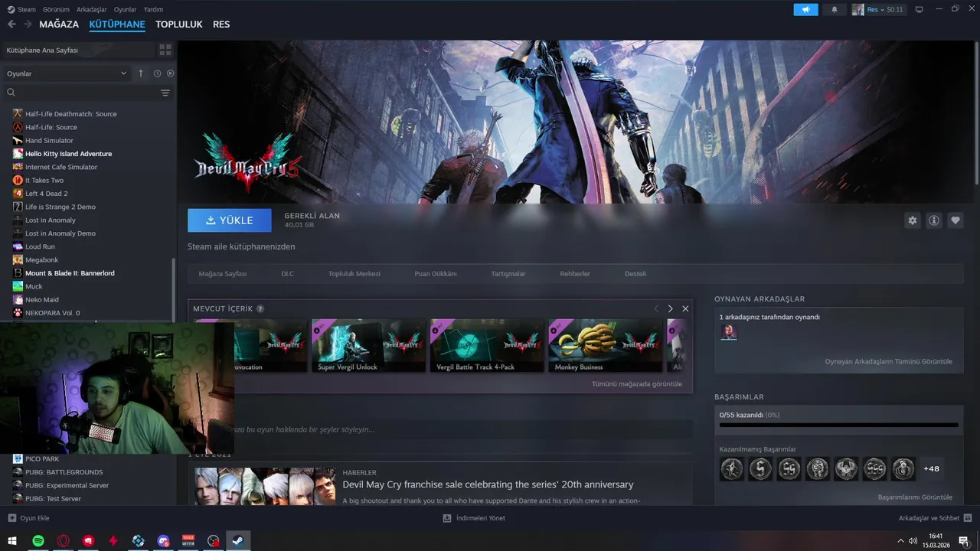Viewport: 980px width, 551px height.
Task: Open Puan Dükkânı link
Action: [436, 274]
